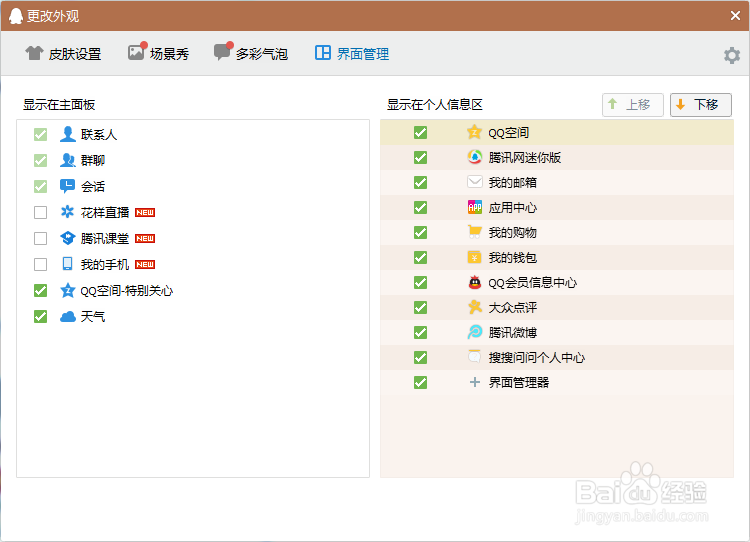
Task: Select the 腾讯网迷你版 row text
Action: click(525, 157)
